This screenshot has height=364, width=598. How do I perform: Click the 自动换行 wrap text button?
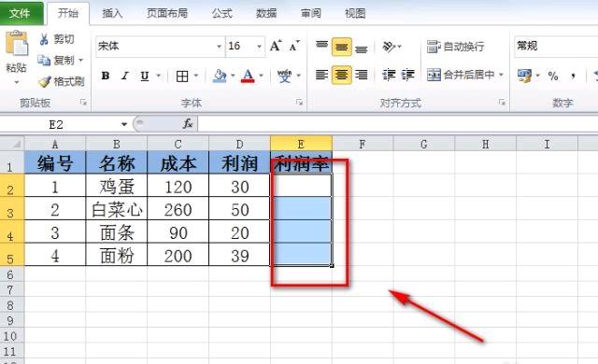coord(456,47)
